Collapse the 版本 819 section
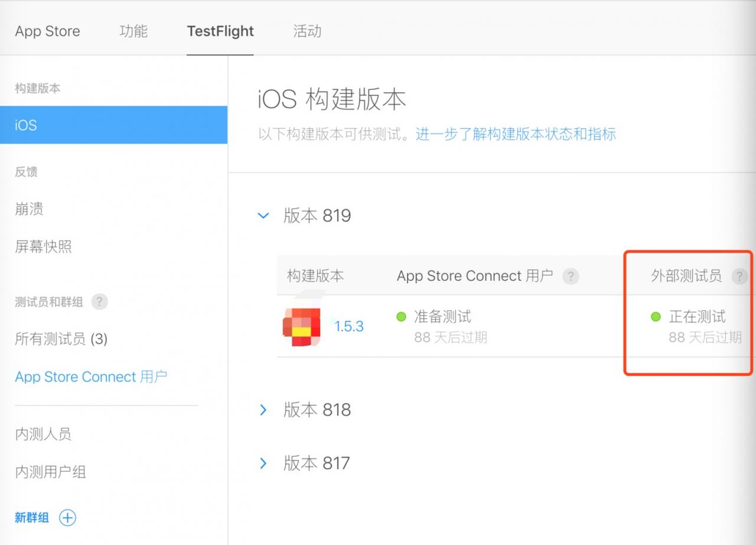The image size is (756, 545). pyautogui.click(x=263, y=216)
